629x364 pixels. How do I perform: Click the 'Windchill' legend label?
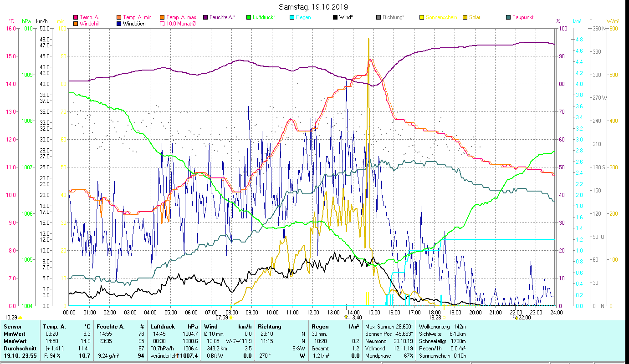(89, 24)
